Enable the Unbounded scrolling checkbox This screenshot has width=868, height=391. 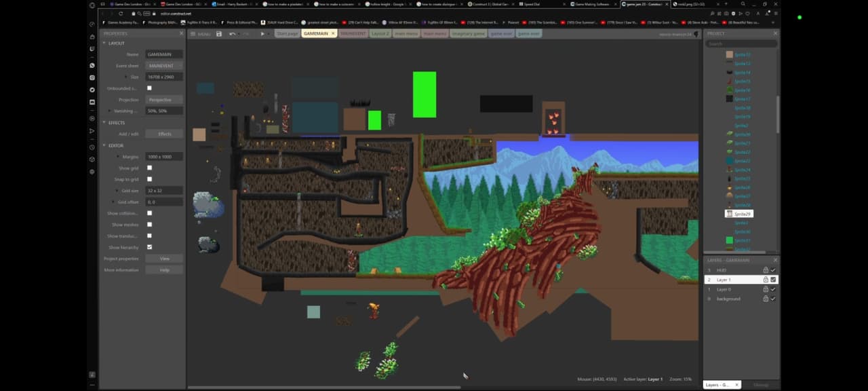(x=149, y=88)
